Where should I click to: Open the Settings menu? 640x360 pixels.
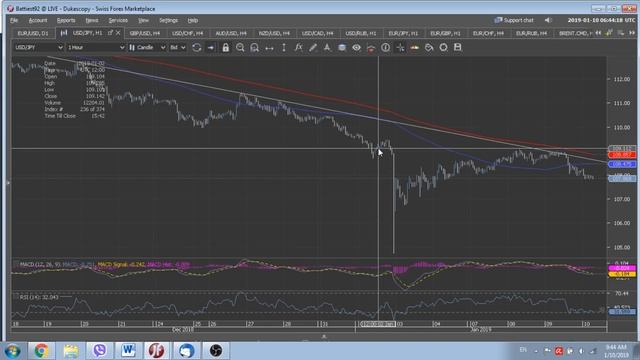click(x=169, y=20)
